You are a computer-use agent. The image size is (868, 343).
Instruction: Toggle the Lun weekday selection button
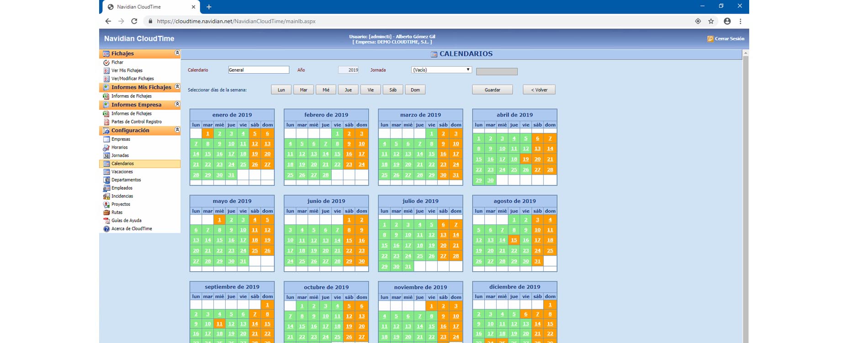(x=281, y=90)
